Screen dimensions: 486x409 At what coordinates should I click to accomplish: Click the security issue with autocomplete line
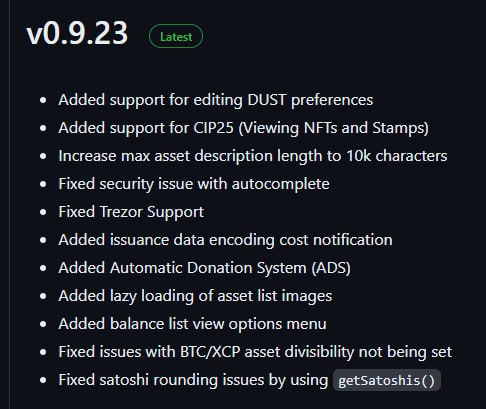pyautogui.click(x=194, y=184)
